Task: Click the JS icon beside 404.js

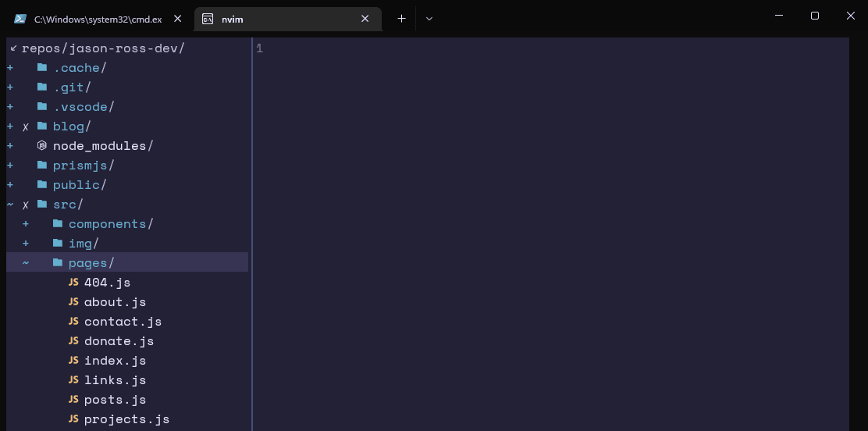Action: [73, 283]
